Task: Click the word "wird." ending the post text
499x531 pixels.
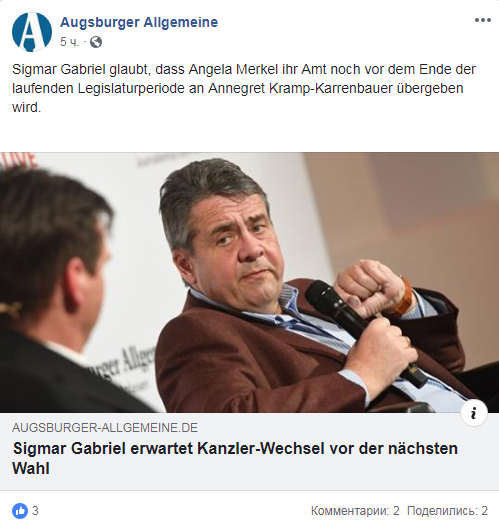Action: tap(26, 108)
